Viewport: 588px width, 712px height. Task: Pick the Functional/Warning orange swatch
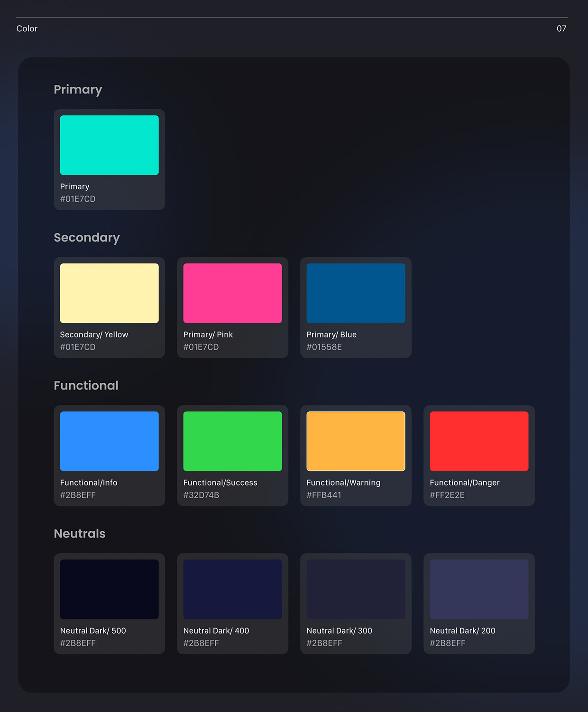point(356,441)
